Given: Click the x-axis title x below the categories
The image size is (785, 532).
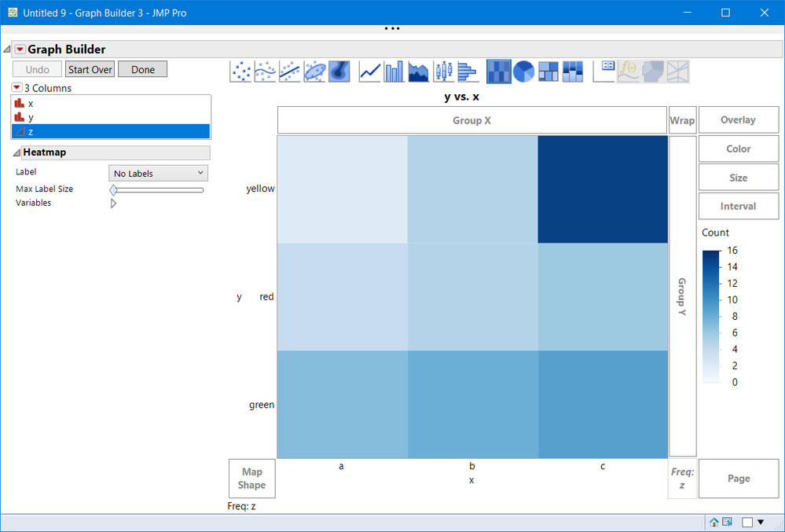Looking at the screenshot, I should pos(471,480).
